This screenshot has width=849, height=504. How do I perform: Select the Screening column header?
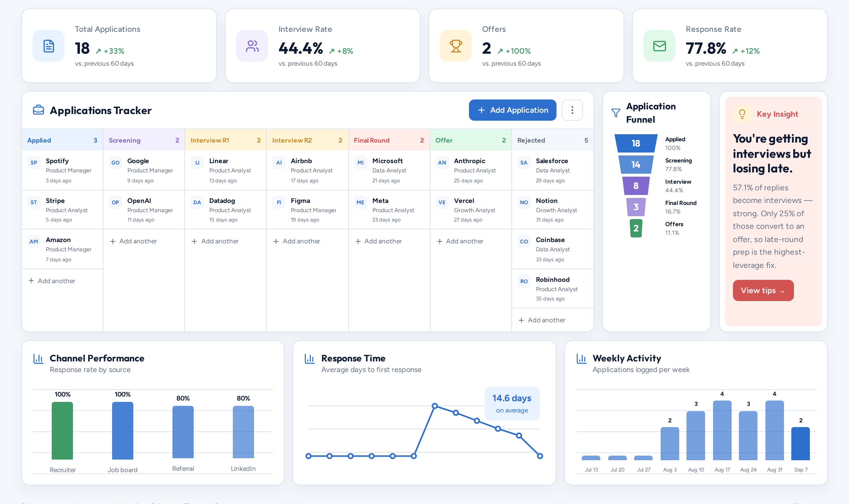(144, 140)
